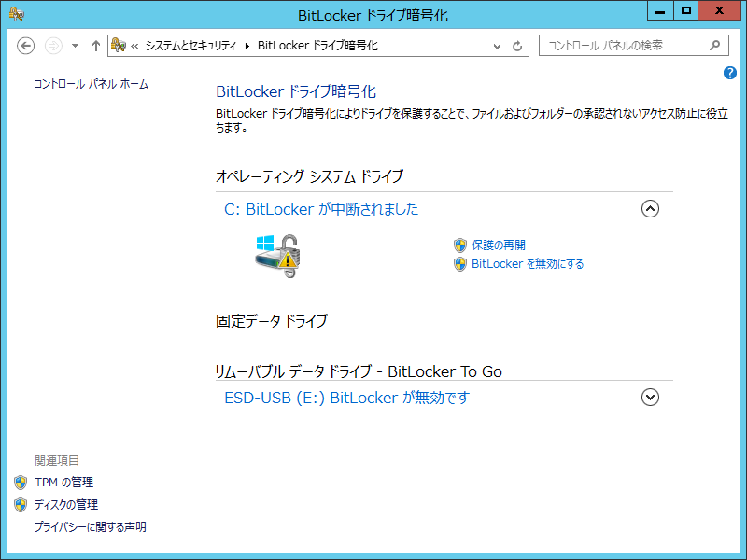The image size is (747, 560).
Task: Open ディスクの管理 link
Action: (66, 504)
